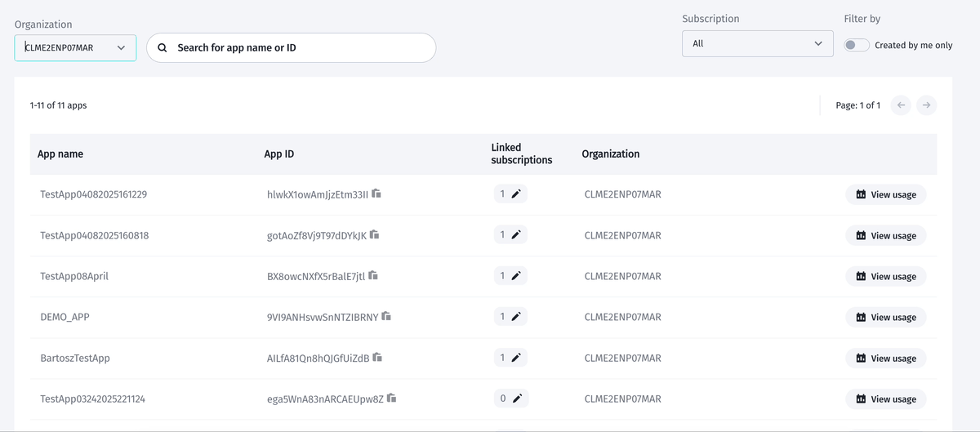Open View usage for BartoszTestApp
The width and height of the screenshot is (980, 432).
click(x=886, y=358)
